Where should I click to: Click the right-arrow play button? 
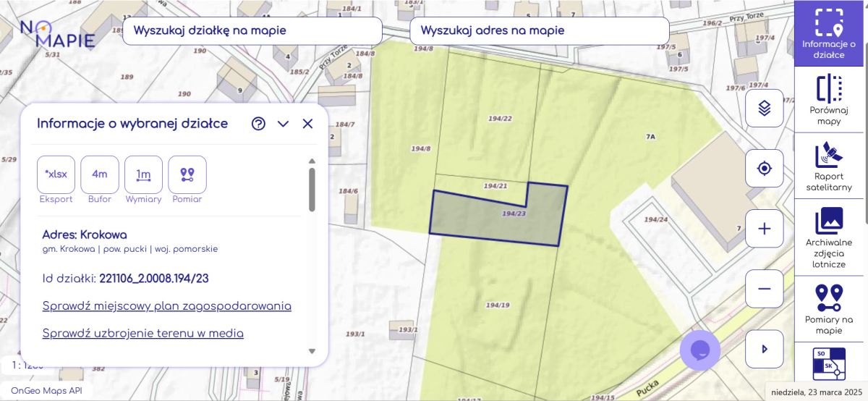(x=765, y=349)
